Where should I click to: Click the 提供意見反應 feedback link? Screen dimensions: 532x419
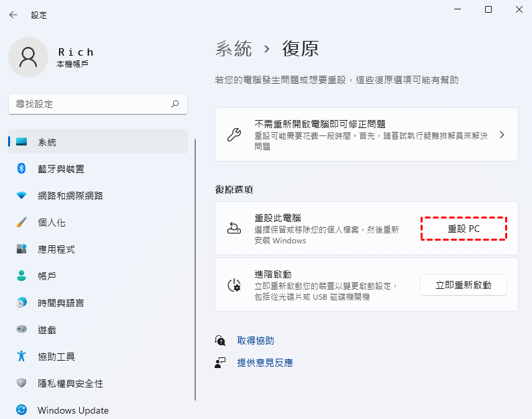265,363
